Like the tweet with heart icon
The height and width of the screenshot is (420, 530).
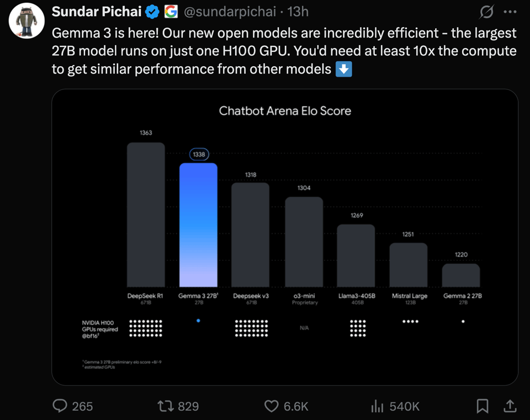click(271, 406)
